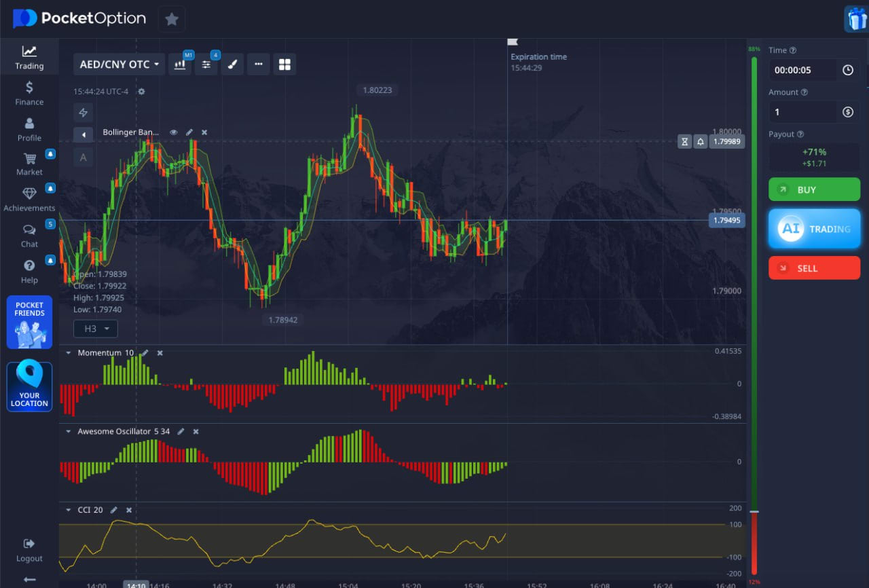The image size is (869, 588).
Task: Edit the Awesome Oscillator settings
Action: tap(181, 431)
